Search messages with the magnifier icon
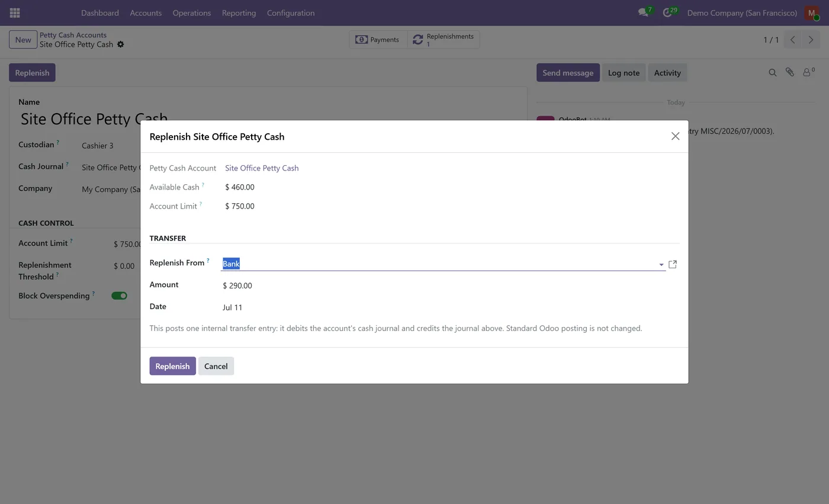 (772, 73)
